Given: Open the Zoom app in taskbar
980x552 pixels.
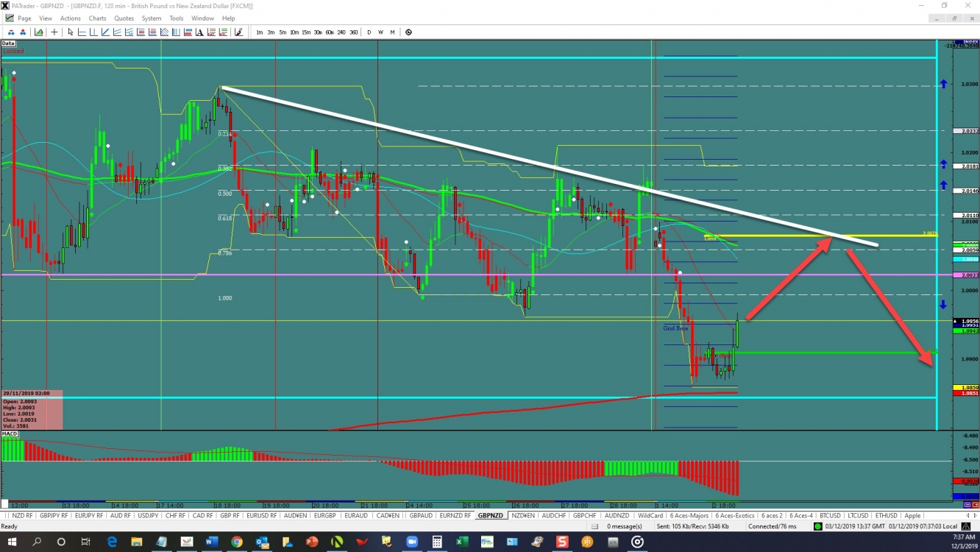Looking at the screenshot, I should click(x=411, y=542).
